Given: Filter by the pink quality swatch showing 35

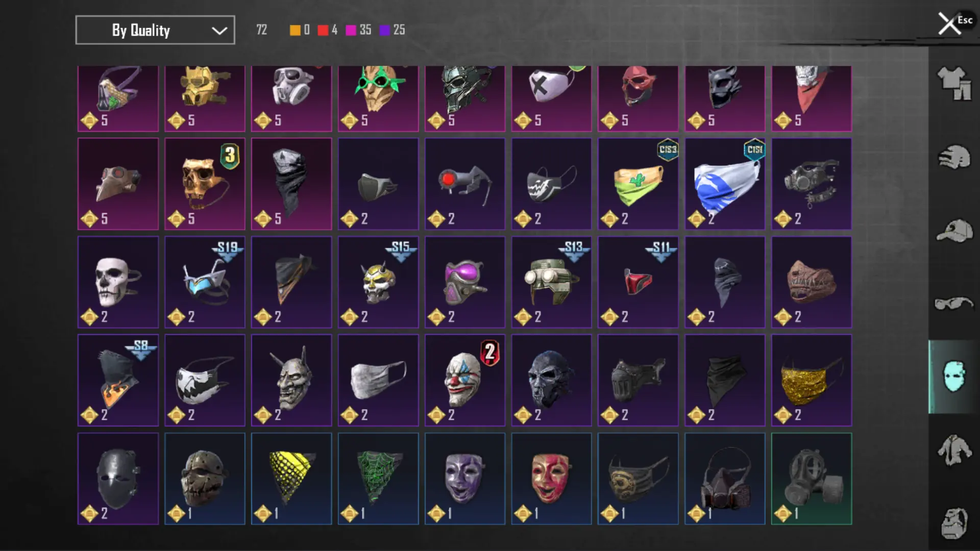Looking at the screenshot, I should pyautogui.click(x=351, y=30).
